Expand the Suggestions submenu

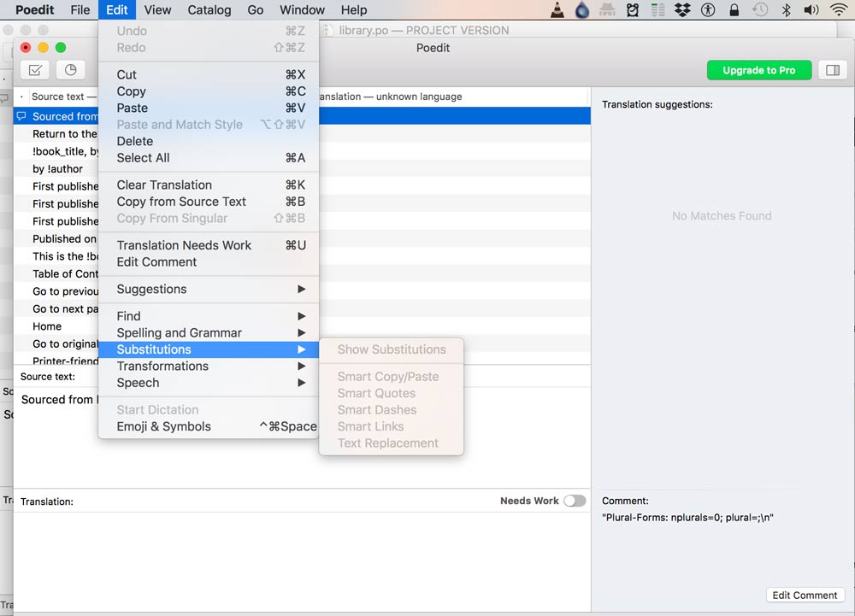(x=209, y=290)
